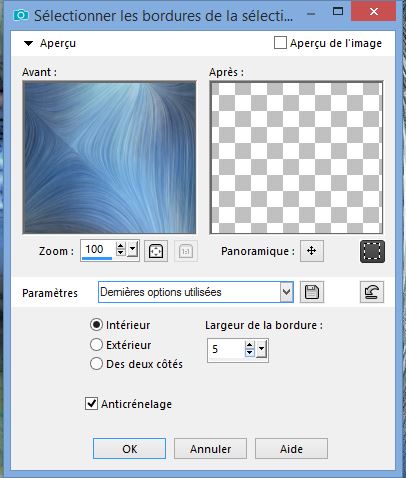Click the 1:1 actual size zoom icon

[186, 251]
